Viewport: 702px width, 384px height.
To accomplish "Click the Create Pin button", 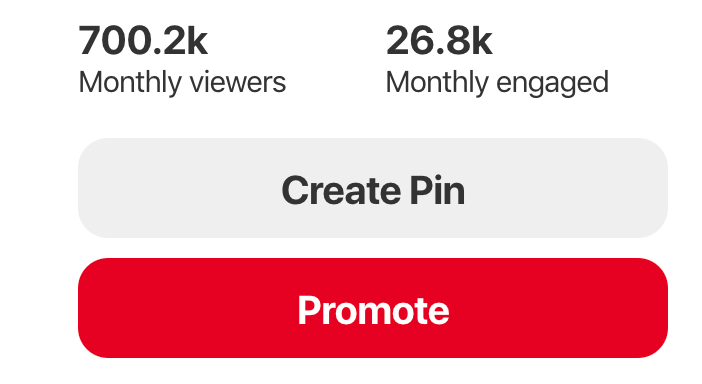I will click(372, 188).
